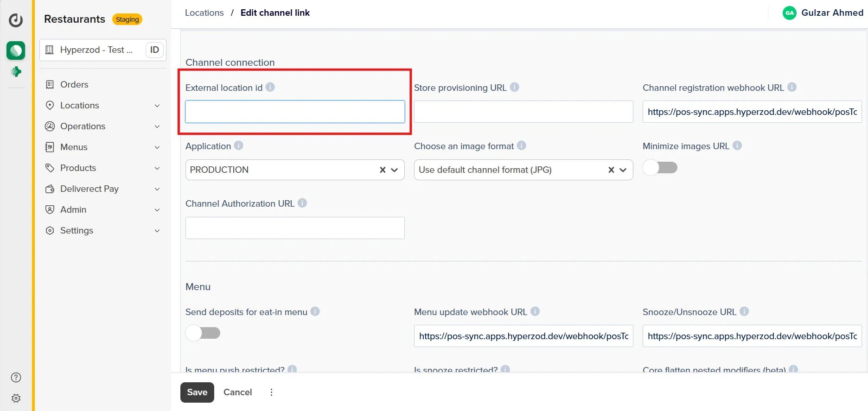This screenshot has width=868, height=411.
Task: Click the ID button next to account name
Action: 154,50
